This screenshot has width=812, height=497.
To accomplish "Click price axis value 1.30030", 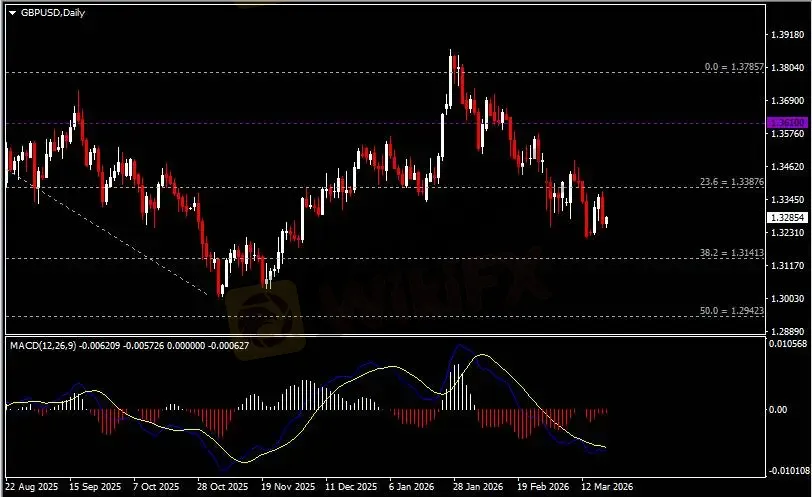I will click(788, 299).
